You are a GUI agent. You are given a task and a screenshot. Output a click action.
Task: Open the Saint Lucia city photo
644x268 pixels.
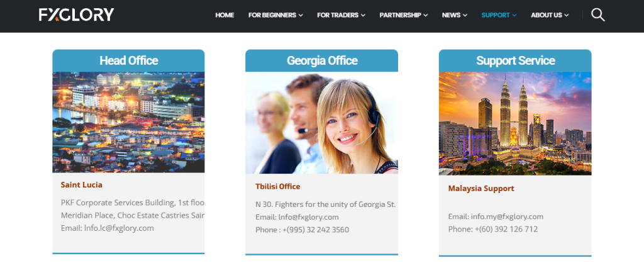(128, 122)
